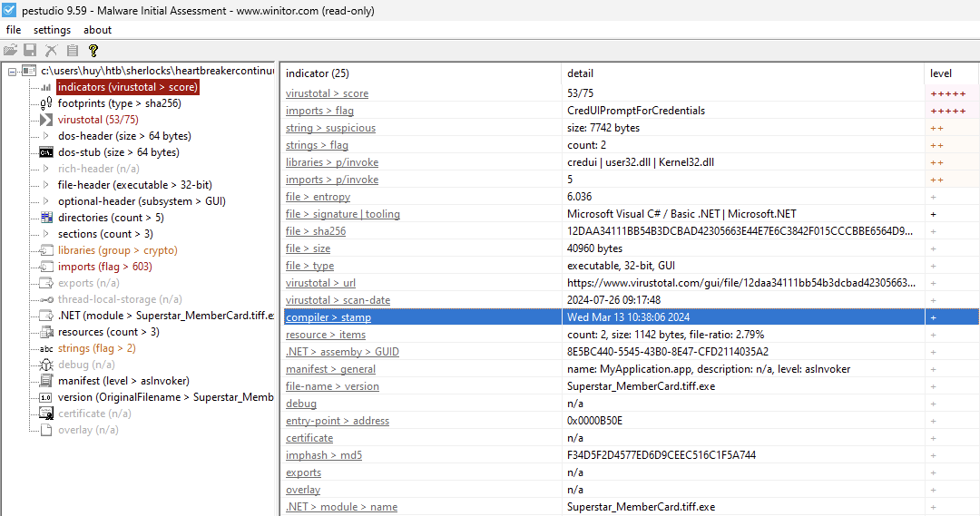
Task: Click the footprints icon in the tree
Action: pos(46,103)
